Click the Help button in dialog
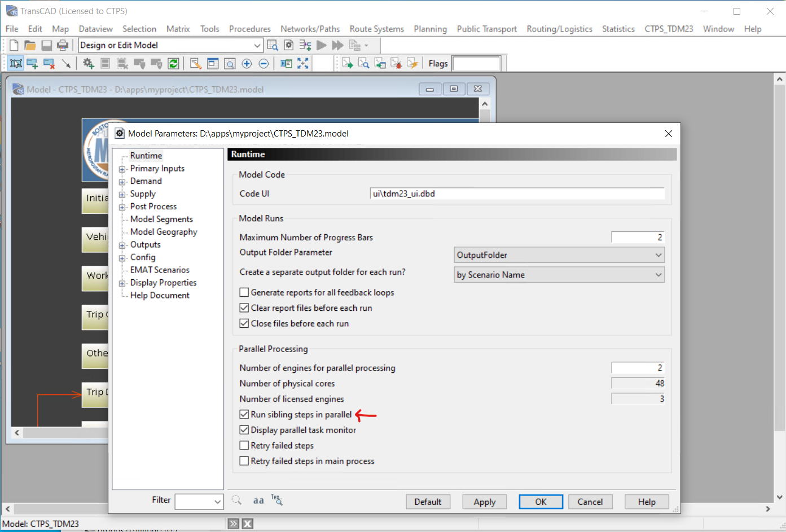This screenshot has height=532, width=786. click(647, 502)
